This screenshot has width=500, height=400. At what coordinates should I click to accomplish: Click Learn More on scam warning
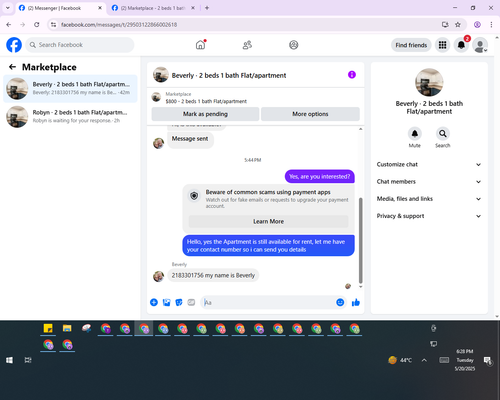coord(268,221)
